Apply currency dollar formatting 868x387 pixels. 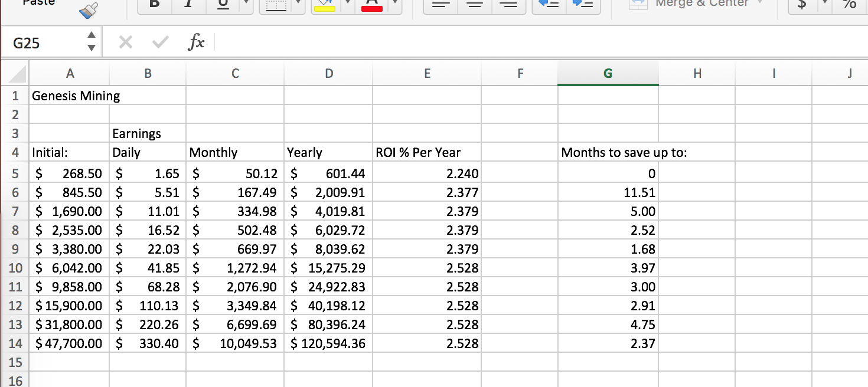(x=802, y=4)
